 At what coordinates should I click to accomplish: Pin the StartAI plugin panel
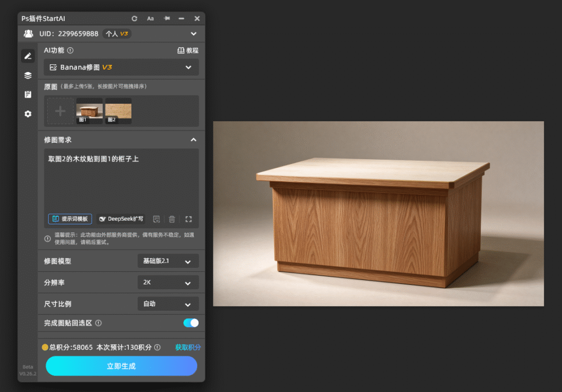167,18
